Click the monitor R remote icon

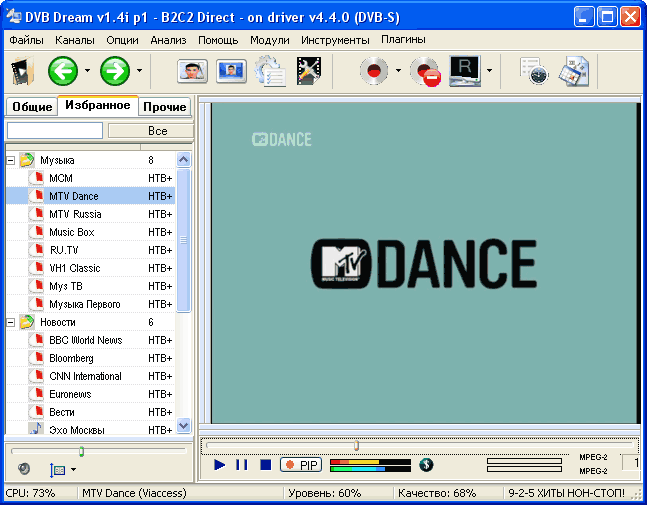coord(465,71)
